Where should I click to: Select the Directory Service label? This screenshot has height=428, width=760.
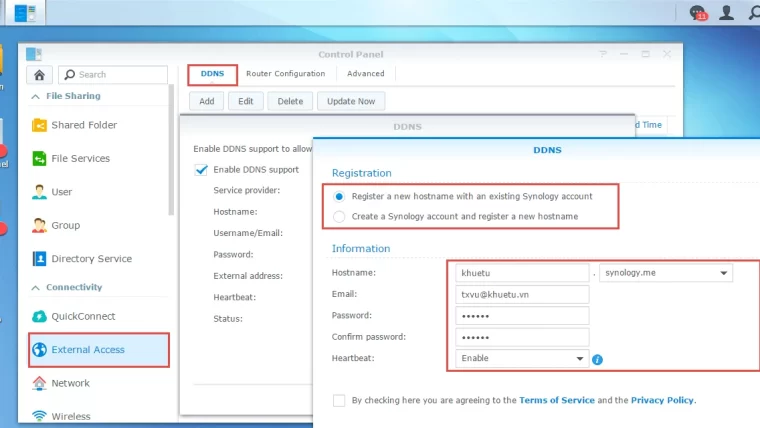tap(92, 259)
